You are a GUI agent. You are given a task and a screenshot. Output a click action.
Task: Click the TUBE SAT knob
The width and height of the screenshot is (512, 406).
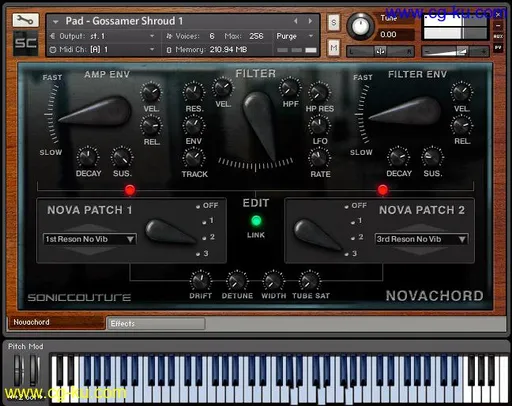coord(310,281)
